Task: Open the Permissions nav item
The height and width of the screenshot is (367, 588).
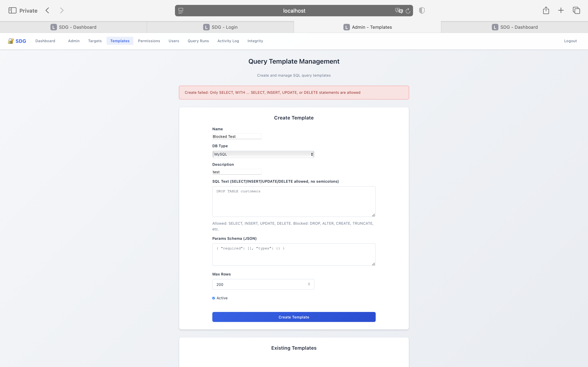Action: 149,41
